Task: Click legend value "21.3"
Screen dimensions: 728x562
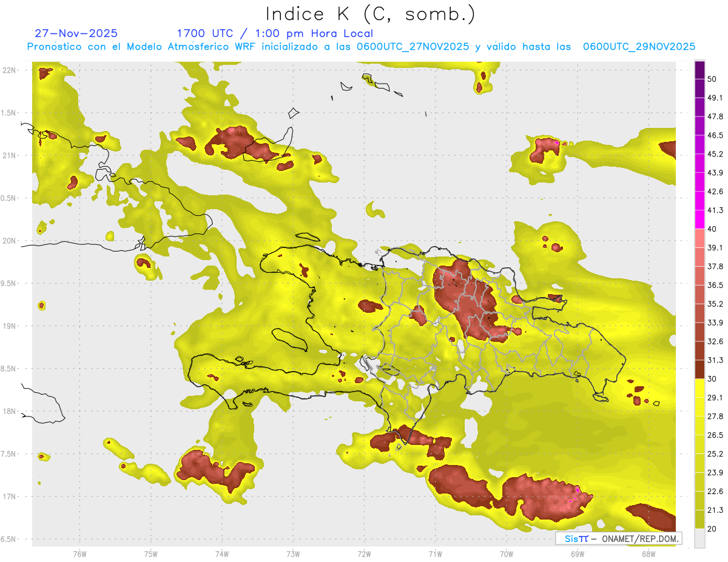Action: click(715, 510)
